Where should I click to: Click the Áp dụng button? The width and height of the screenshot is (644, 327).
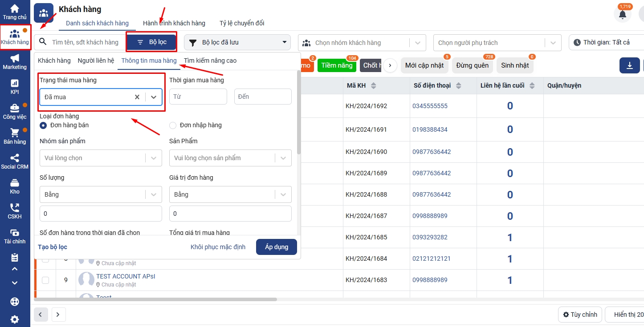click(x=276, y=247)
